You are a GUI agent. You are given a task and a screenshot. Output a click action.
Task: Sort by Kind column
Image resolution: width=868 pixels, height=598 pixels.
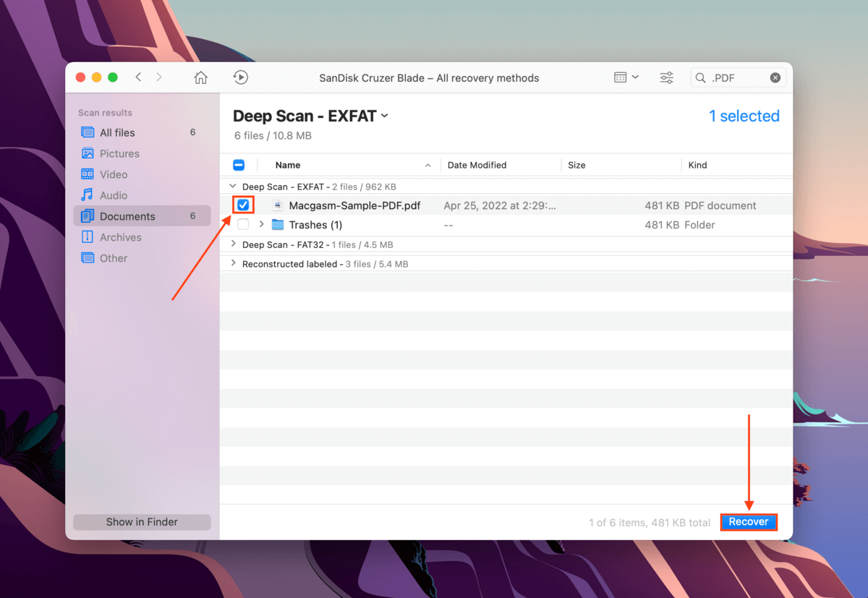(697, 165)
